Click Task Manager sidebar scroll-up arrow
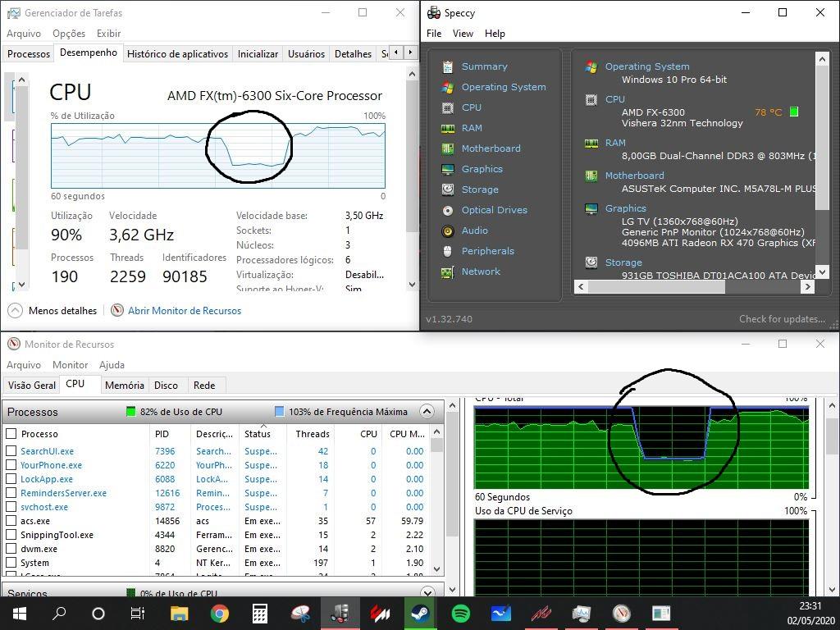Viewport: 840px width, 630px height. click(x=21, y=80)
